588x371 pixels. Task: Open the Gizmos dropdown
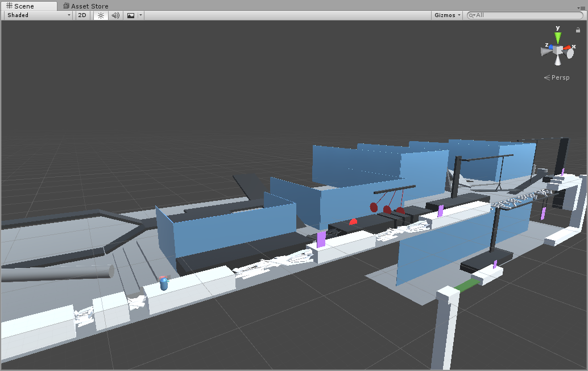(447, 15)
